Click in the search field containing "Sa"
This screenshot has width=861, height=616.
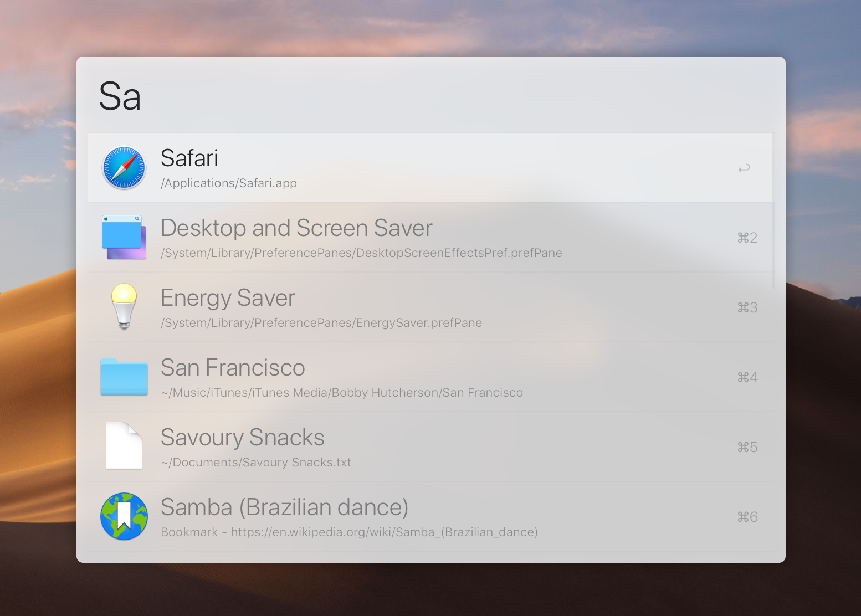[430, 96]
